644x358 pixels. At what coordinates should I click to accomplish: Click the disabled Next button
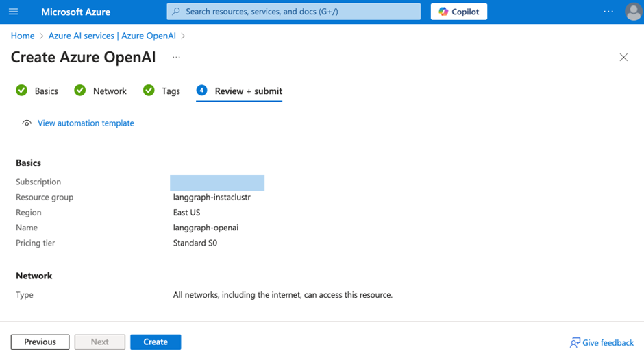pyautogui.click(x=100, y=342)
